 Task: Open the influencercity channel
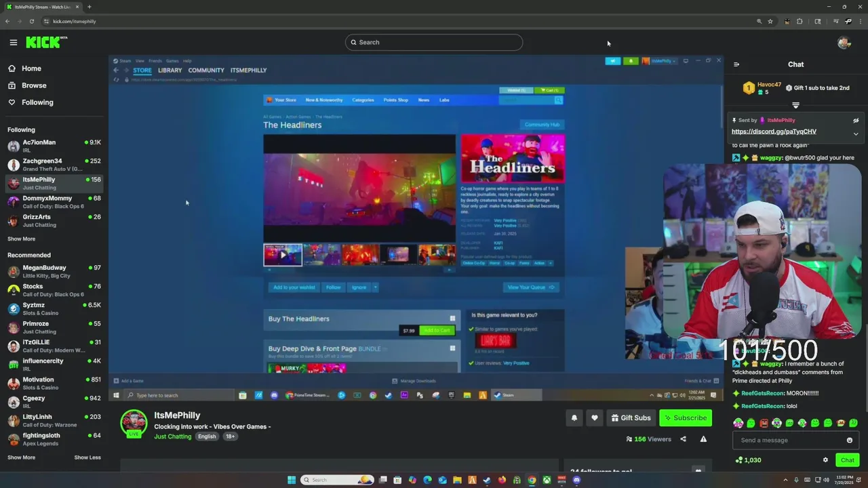54,365
